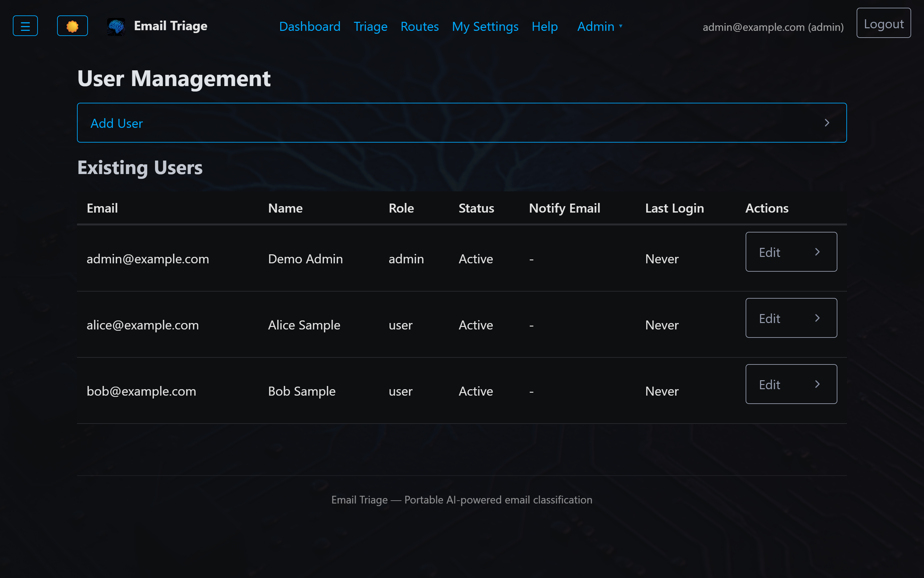
Task: Log out with the Logout button
Action: click(x=884, y=23)
